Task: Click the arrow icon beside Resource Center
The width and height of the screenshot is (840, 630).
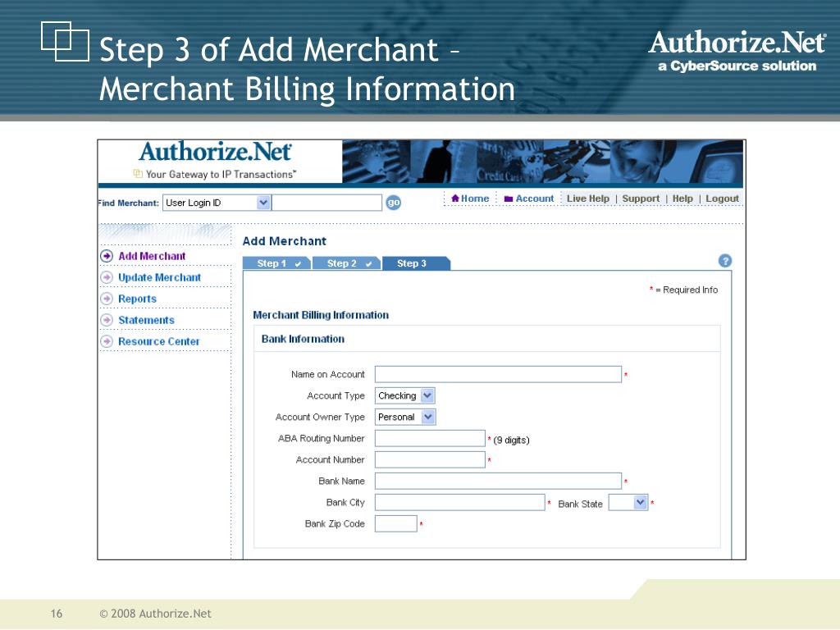Action: [107, 342]
